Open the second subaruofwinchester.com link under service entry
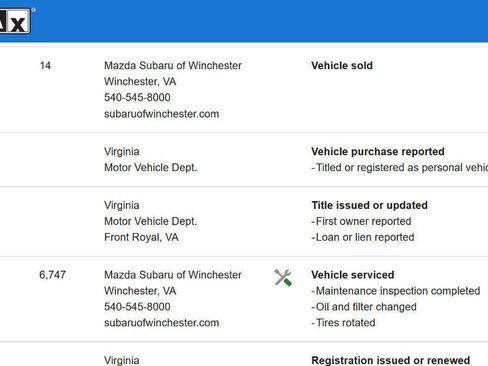This screenshot has height=366, width=488. coord(161,323)
